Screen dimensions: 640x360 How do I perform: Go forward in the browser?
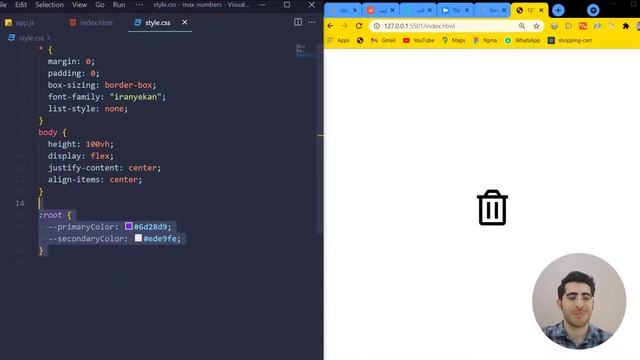(344, 26)
